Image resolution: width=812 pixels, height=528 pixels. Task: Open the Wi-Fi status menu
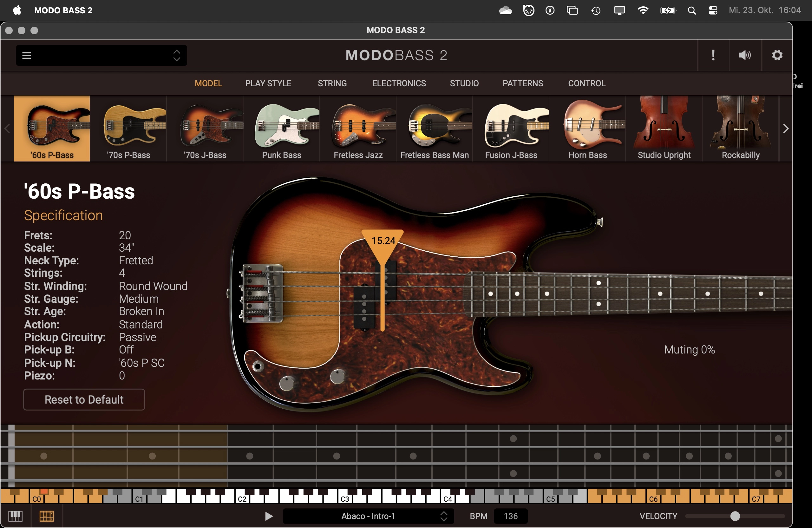[643, 10]
